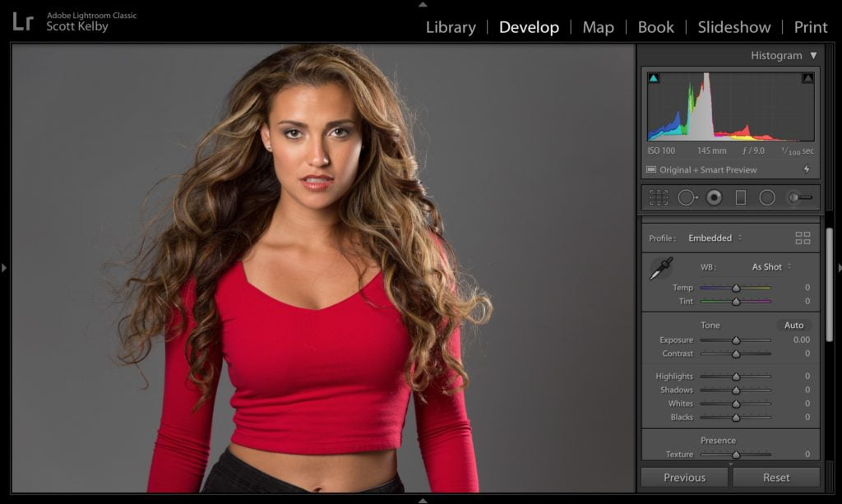Open the WB As Shot dropdown
Viewport: 842px width, 504px height.
pos(771,266)
